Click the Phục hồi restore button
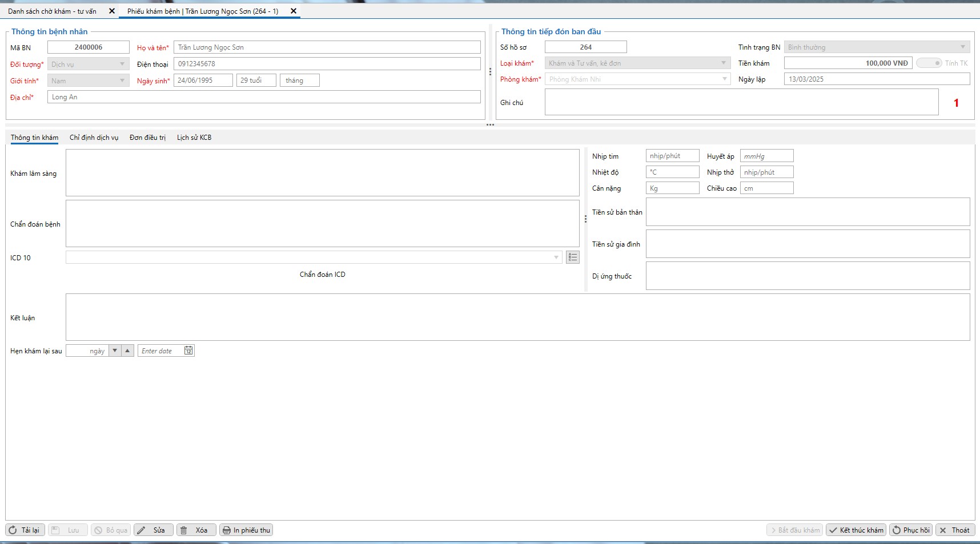The image size is (980, 544). tap(911, 530)
